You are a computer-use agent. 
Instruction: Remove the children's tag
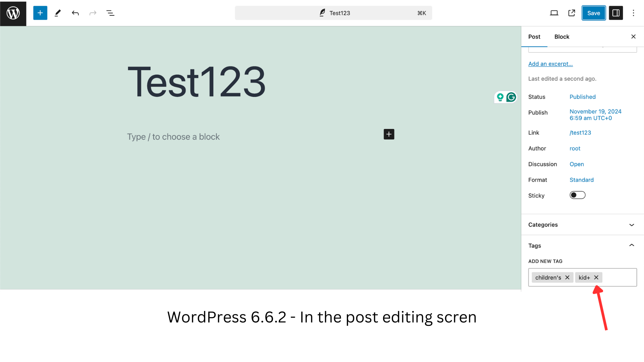[x=567, y=278]
